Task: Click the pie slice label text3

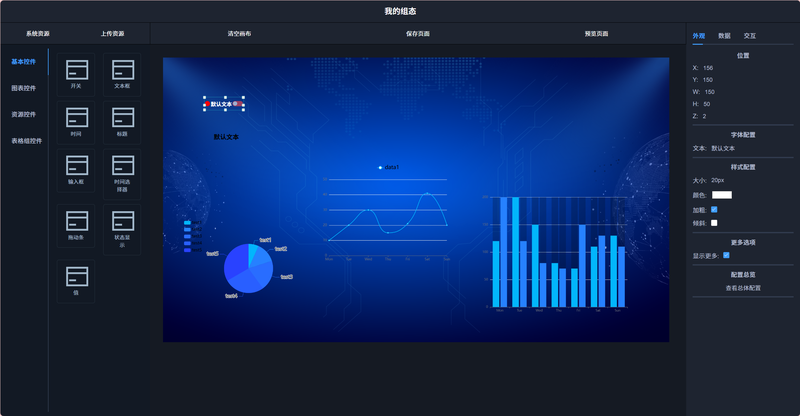Action: [286, 277]
